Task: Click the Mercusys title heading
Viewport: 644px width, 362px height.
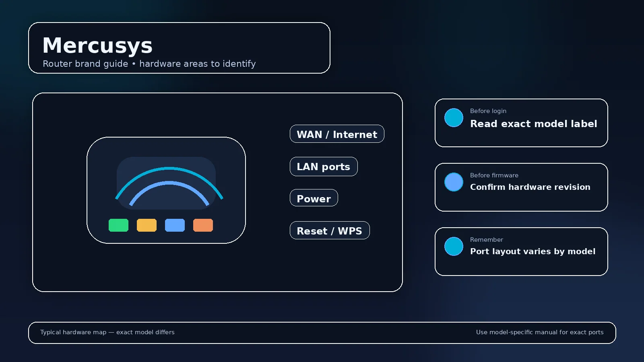Action: [97, 45]
